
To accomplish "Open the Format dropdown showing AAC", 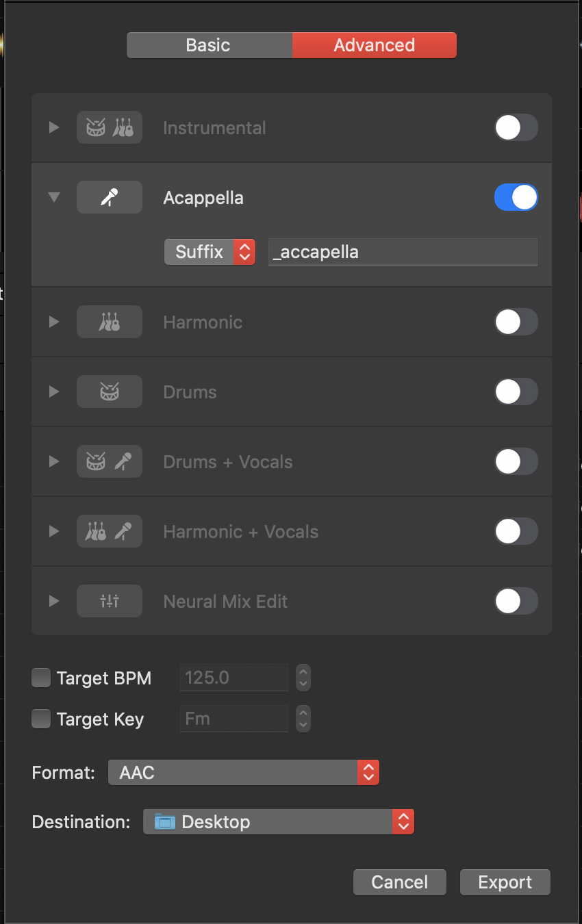I will (244, 772).
